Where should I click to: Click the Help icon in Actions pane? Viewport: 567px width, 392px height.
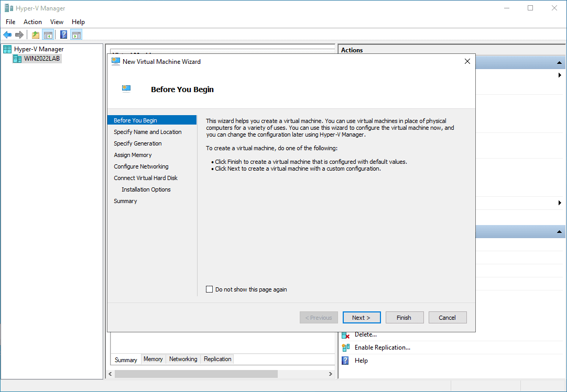pos(345,361)
